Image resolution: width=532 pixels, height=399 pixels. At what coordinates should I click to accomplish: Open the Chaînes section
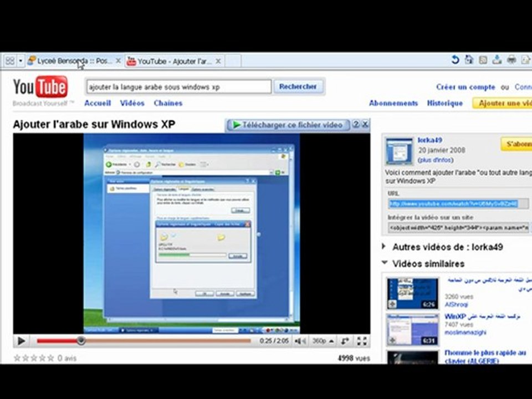[x=168, y=103]
